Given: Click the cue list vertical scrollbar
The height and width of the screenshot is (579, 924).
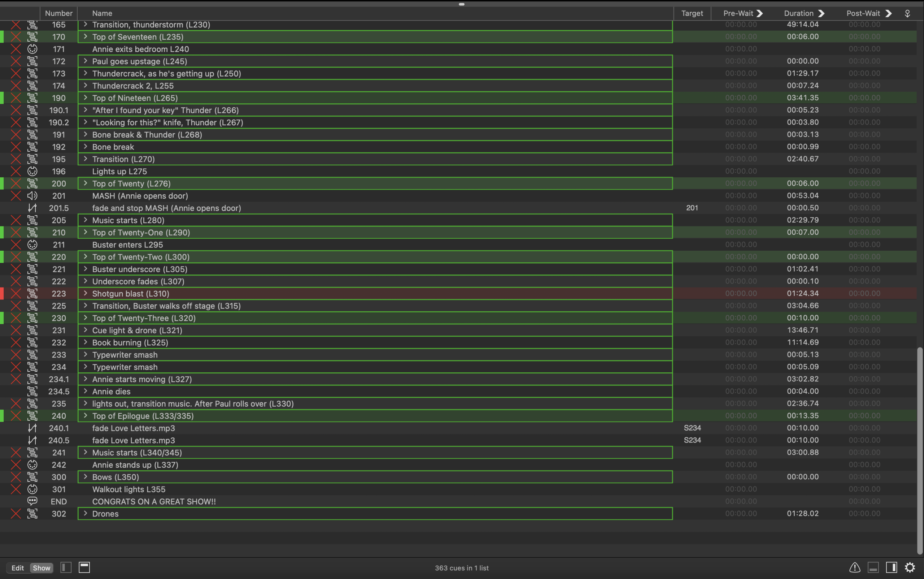Looking at the screenshot, I should 919,450.
